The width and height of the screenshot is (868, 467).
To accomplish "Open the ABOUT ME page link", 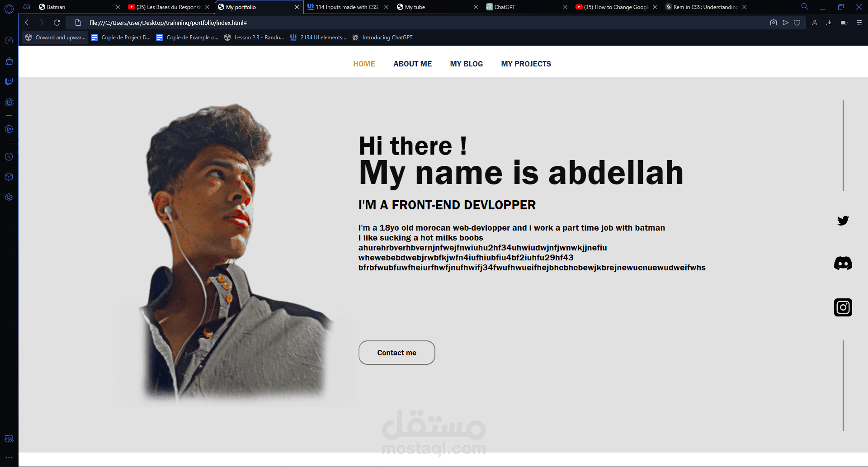I will point(412,64).
